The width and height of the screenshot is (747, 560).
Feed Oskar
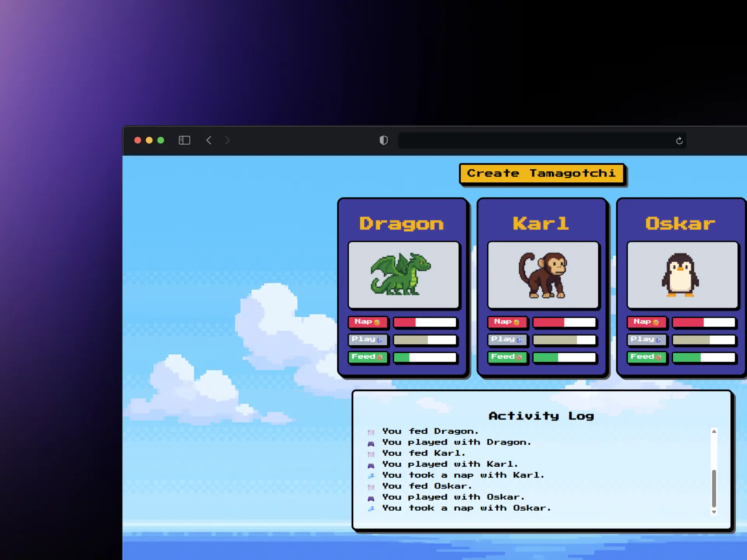click(x=647, y=357)
